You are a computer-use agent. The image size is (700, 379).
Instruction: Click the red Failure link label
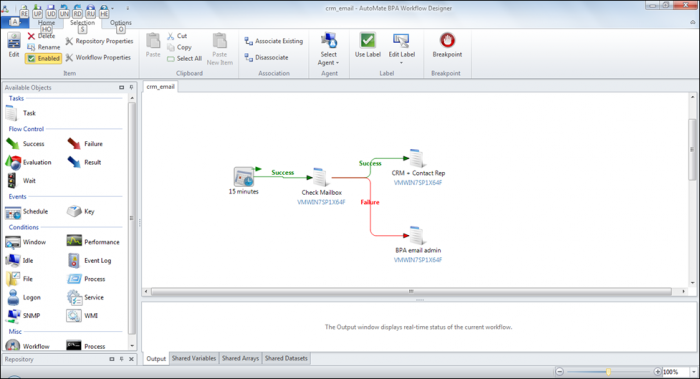pos(370,202)
